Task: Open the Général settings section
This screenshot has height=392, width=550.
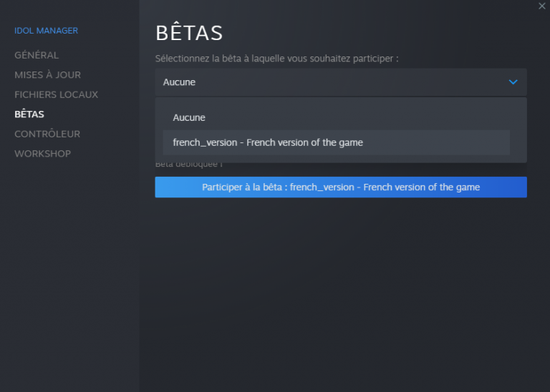Action: (37, 55)
